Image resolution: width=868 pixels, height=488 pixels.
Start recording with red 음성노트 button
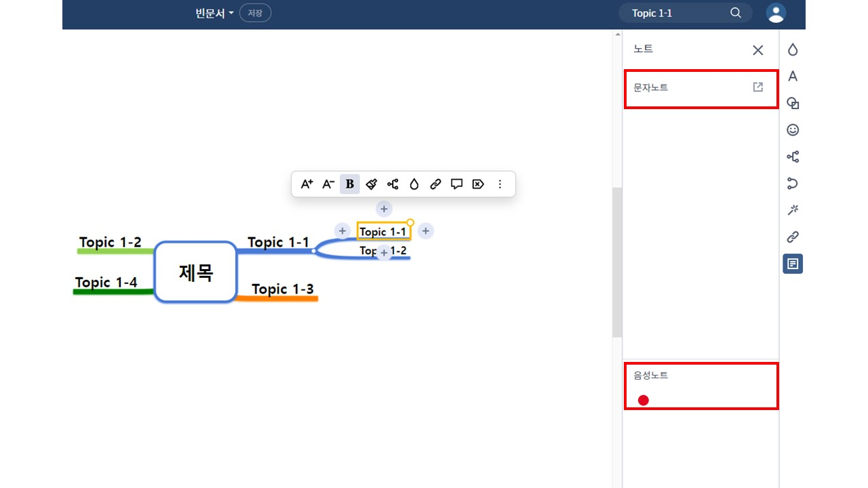coord(644,400)
